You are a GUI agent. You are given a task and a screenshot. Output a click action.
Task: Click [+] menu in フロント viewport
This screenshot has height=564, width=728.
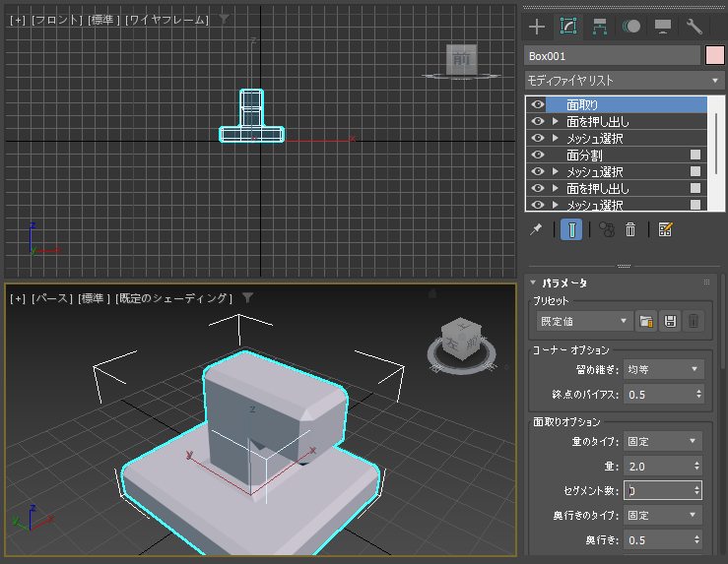(x=18, y=20)
